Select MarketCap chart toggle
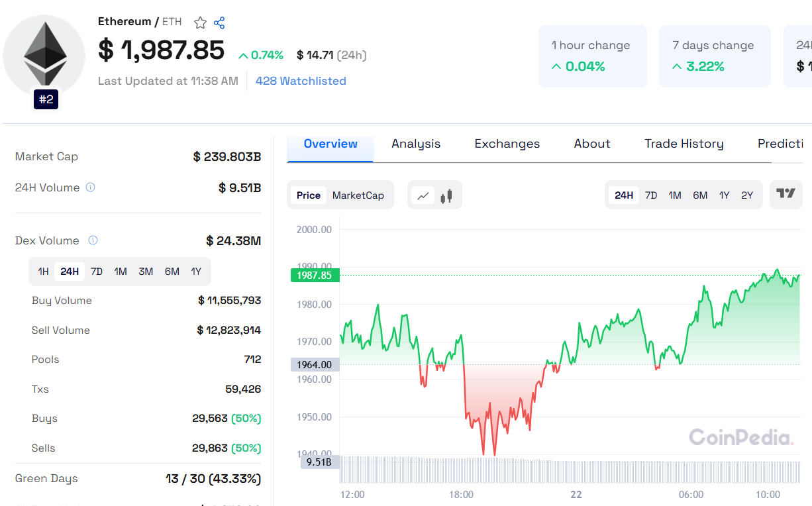 (358, 195)
